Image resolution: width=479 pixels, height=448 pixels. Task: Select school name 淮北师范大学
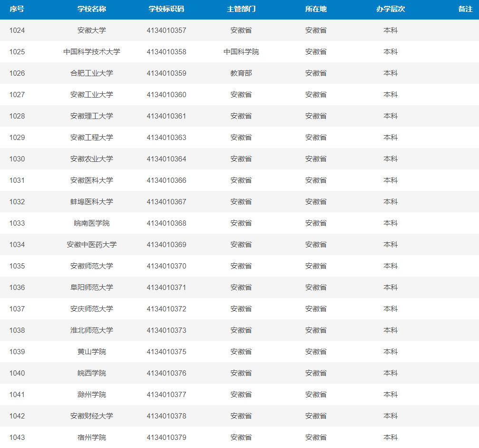click(x=92, y=330)
